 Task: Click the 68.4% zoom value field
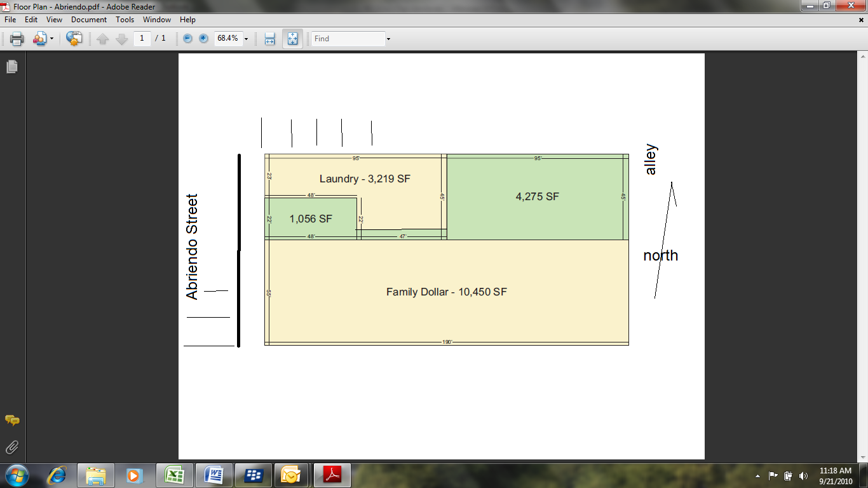228,38
